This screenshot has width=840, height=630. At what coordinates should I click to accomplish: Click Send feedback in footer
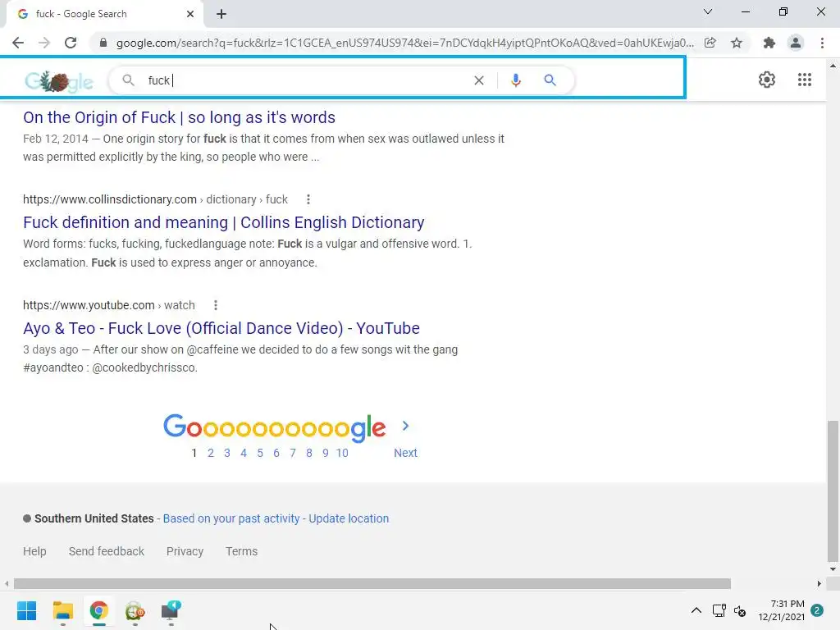(x=107, y=551)
